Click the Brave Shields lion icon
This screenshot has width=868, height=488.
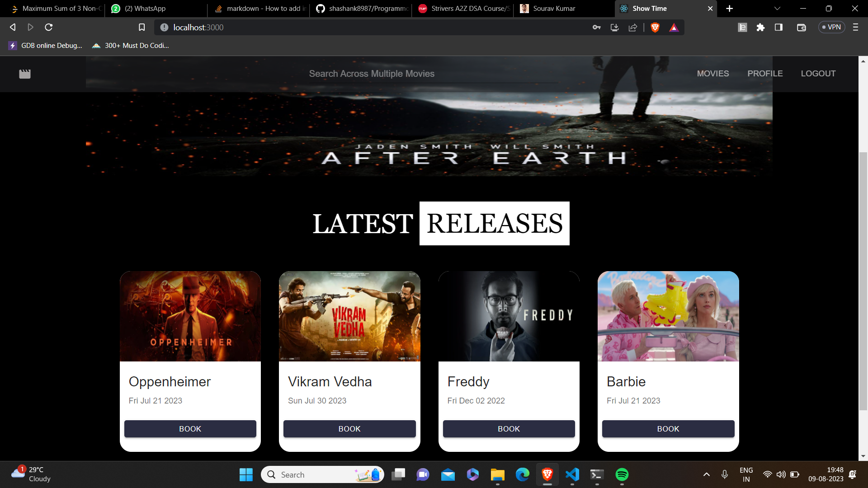click(x=655, y=28)
